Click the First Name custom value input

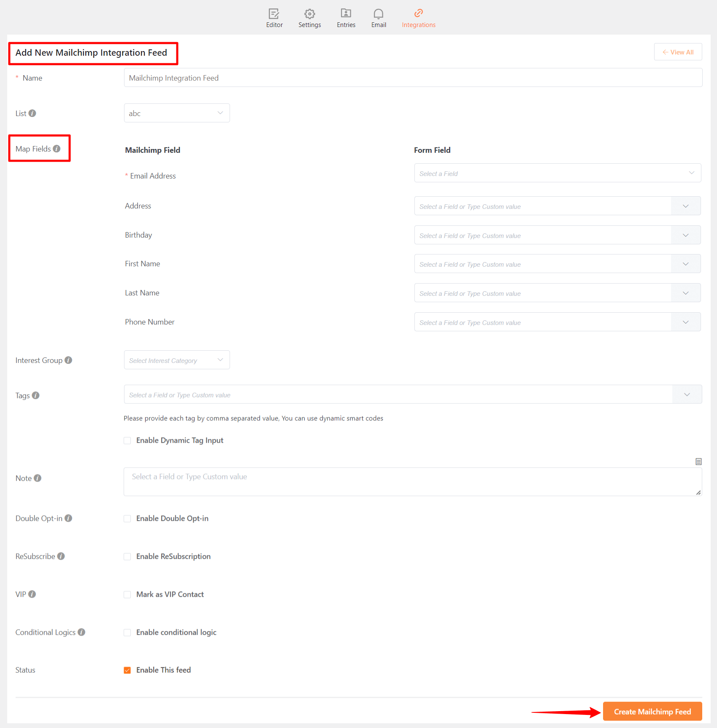(543, 264)
